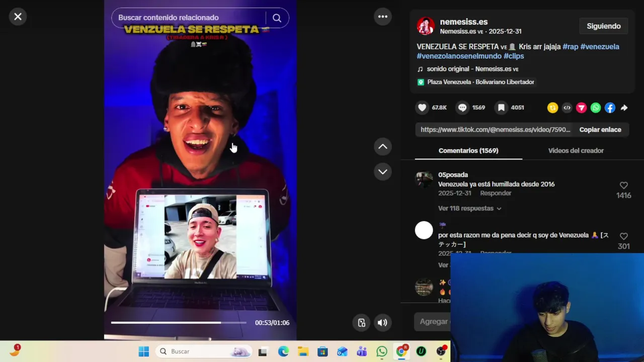The image size is (644, 362).
Task: Open File Explorer from taskbar
Action: point(303,351)
